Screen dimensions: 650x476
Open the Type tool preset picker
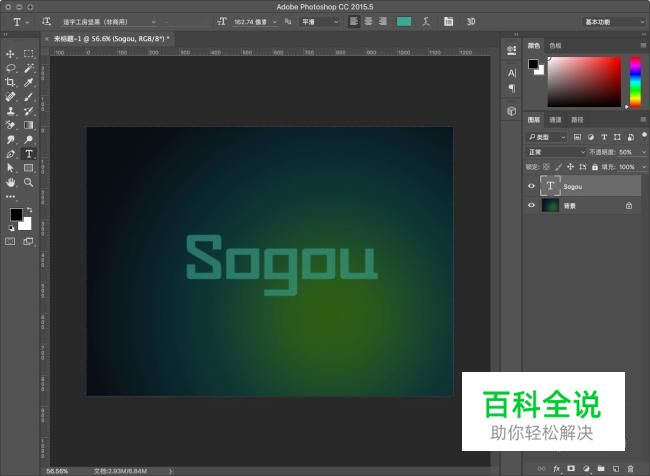(x=20, y=22)
